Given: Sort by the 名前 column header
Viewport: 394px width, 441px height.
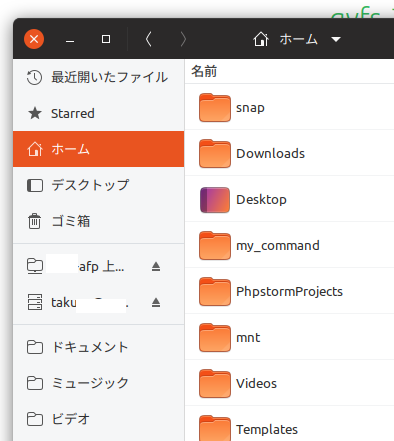Looking at the screenshot, I should pyautogui.click(x=204, y=71).
